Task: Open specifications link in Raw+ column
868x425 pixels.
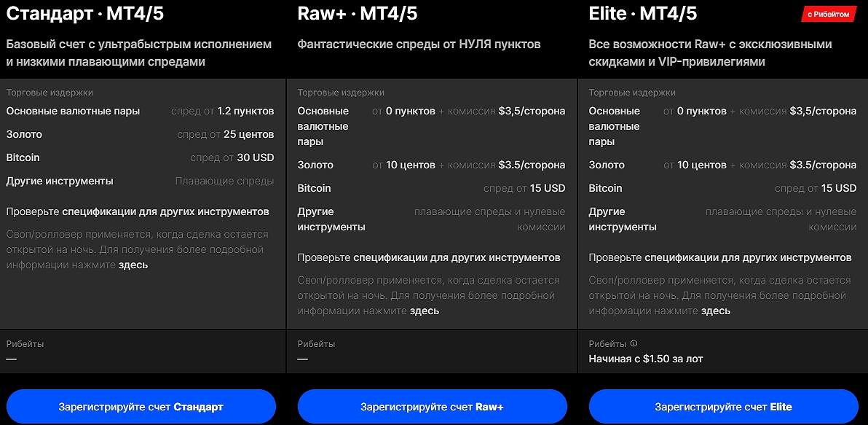Action: pos(457,257)
